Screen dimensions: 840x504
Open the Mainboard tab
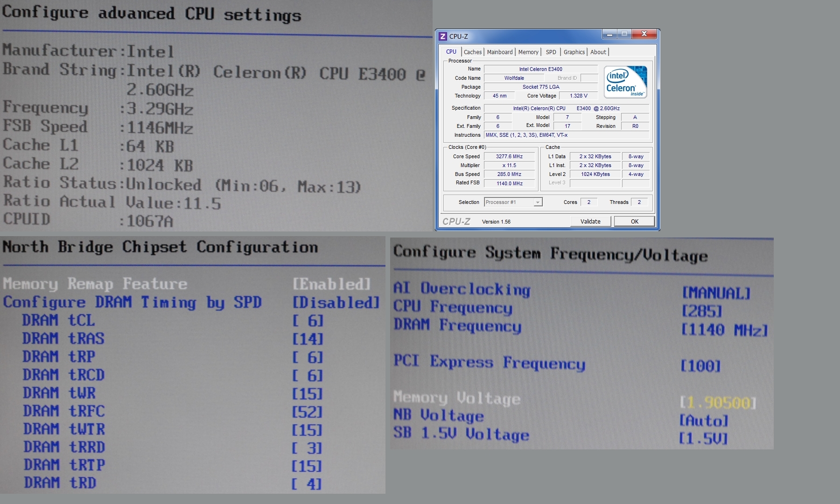click(499, 52)
